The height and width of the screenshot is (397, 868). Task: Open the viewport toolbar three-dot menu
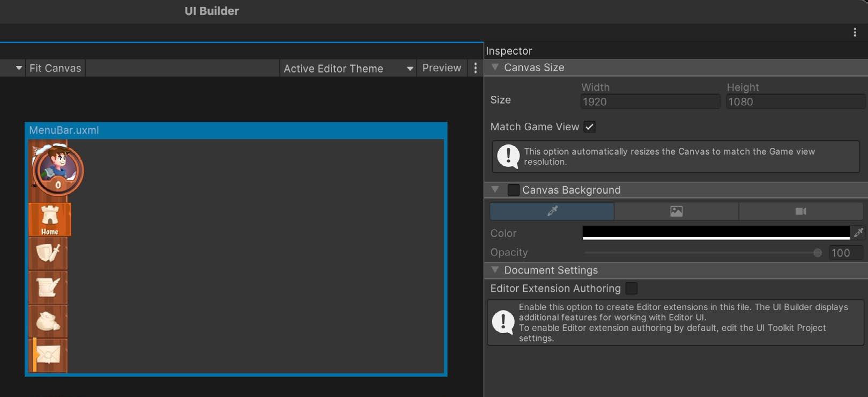point(476,68)
